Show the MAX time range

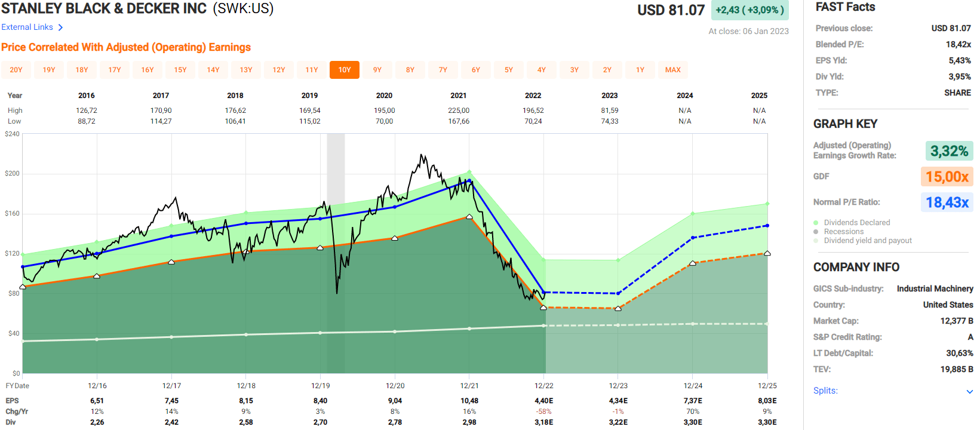(673, 70)
